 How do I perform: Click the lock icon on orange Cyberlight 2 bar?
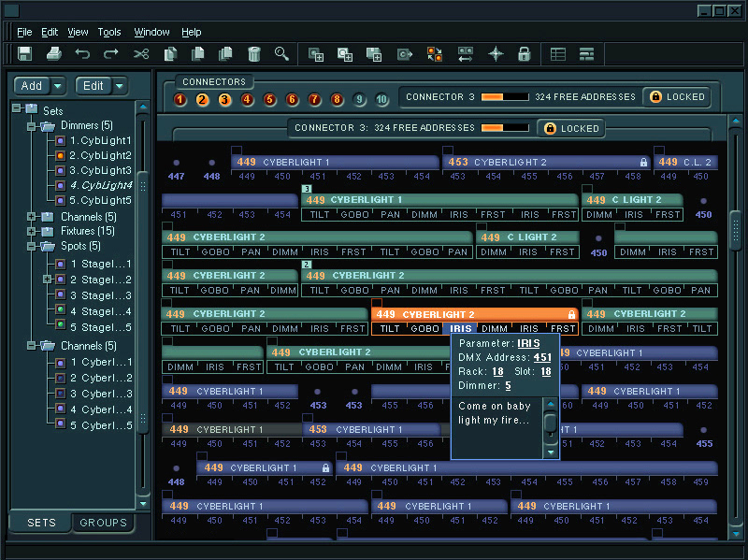point(571,314)
